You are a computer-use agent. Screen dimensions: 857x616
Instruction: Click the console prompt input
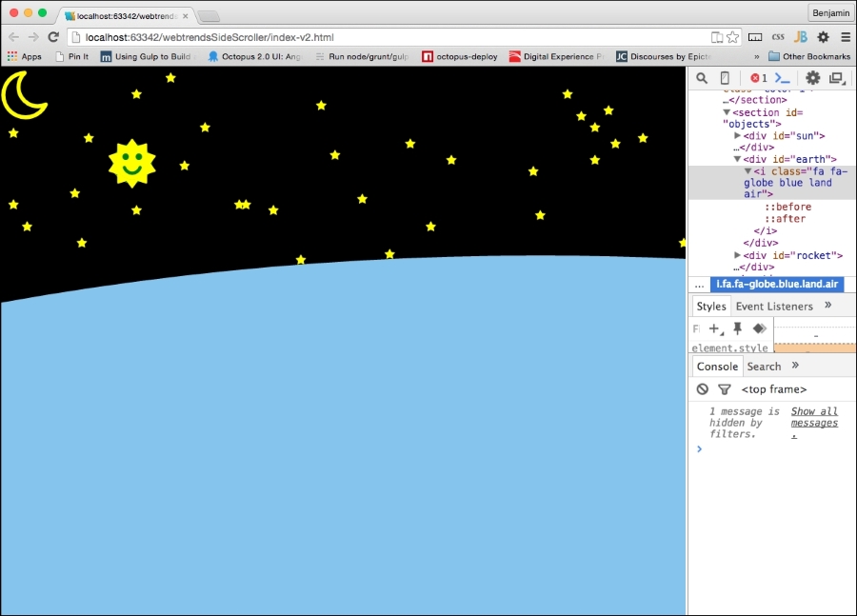click(776, 448)
